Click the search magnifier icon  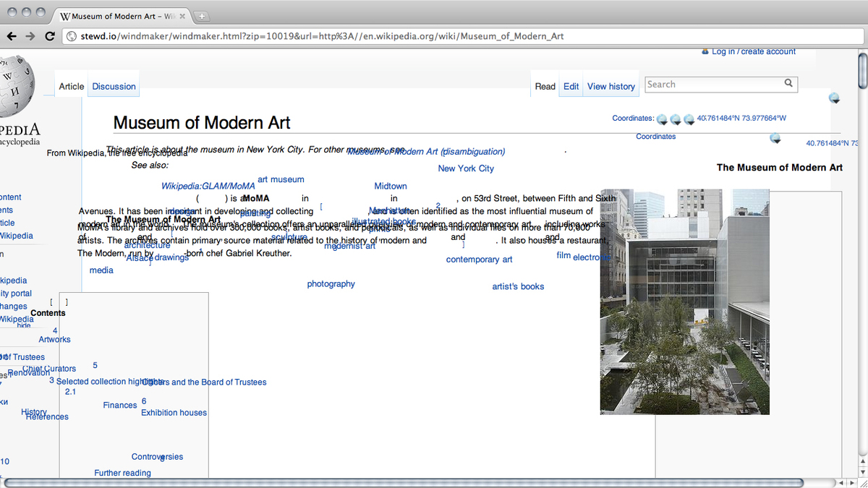point(788,83)
